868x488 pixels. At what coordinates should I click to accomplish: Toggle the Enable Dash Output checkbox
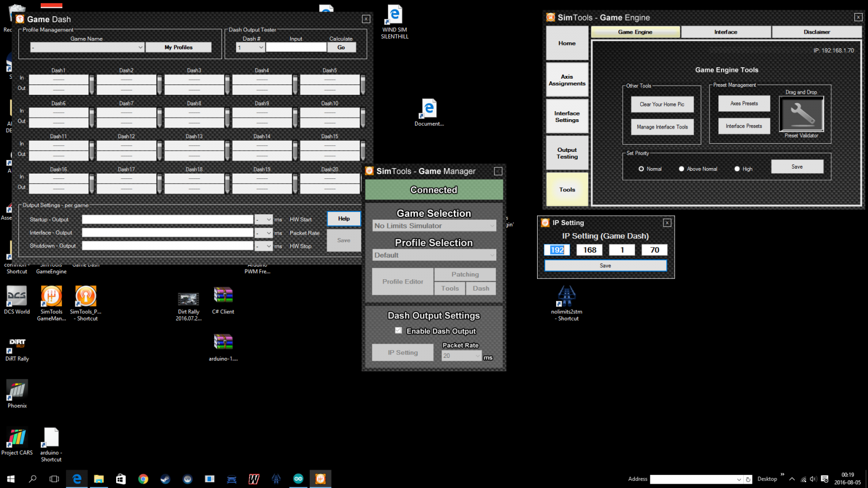(x=398, y=330)
